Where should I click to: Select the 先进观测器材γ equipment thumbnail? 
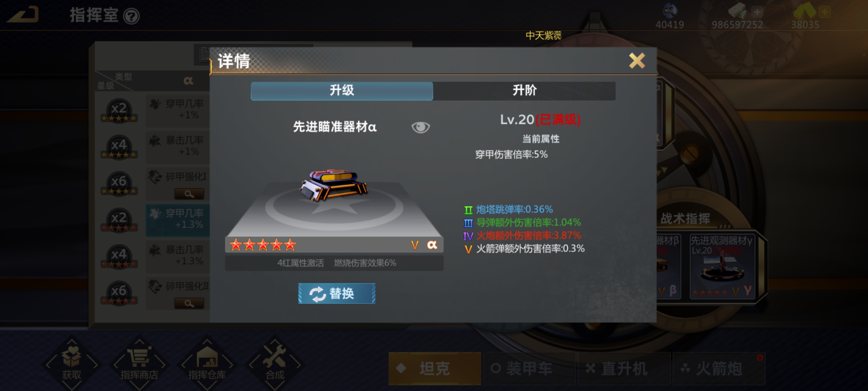click(x=722, y=266)
